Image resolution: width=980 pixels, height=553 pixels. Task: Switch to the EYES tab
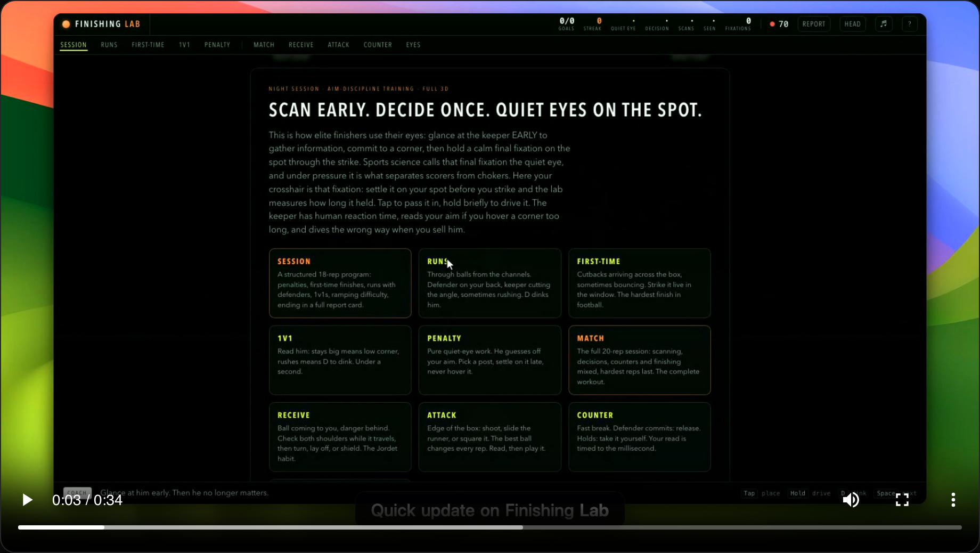click(413, 45)
